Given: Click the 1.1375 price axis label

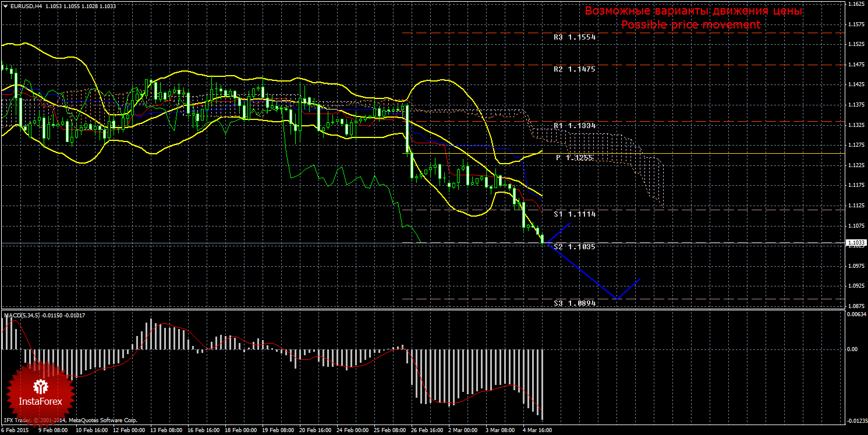Looking at the screenshot, I should coord(856,105).
